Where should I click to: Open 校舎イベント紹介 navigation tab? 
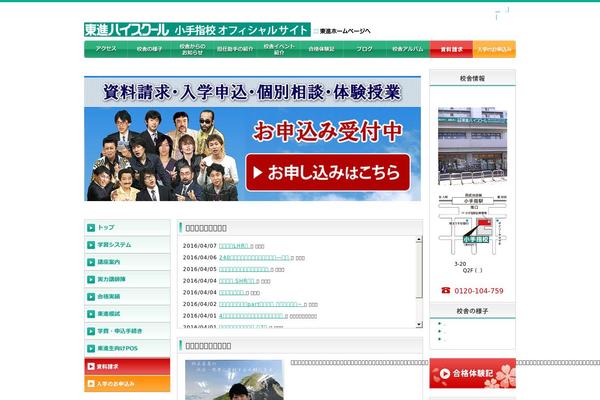[x=279, y=49]
